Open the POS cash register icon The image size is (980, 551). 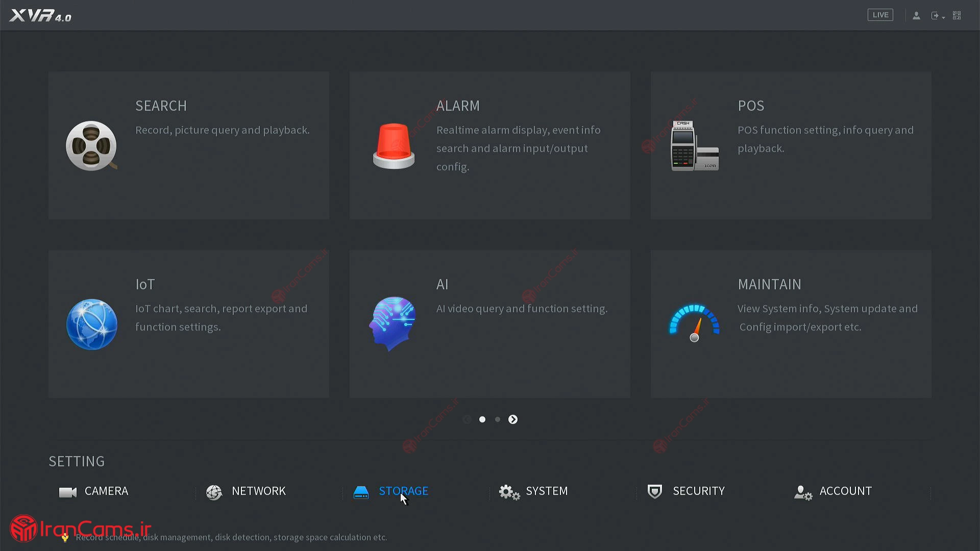click(694, 146)
